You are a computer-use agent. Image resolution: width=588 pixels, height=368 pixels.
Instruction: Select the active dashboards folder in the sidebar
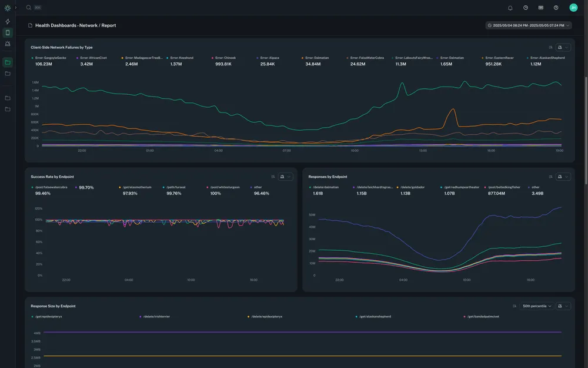(x=6, y=61)
